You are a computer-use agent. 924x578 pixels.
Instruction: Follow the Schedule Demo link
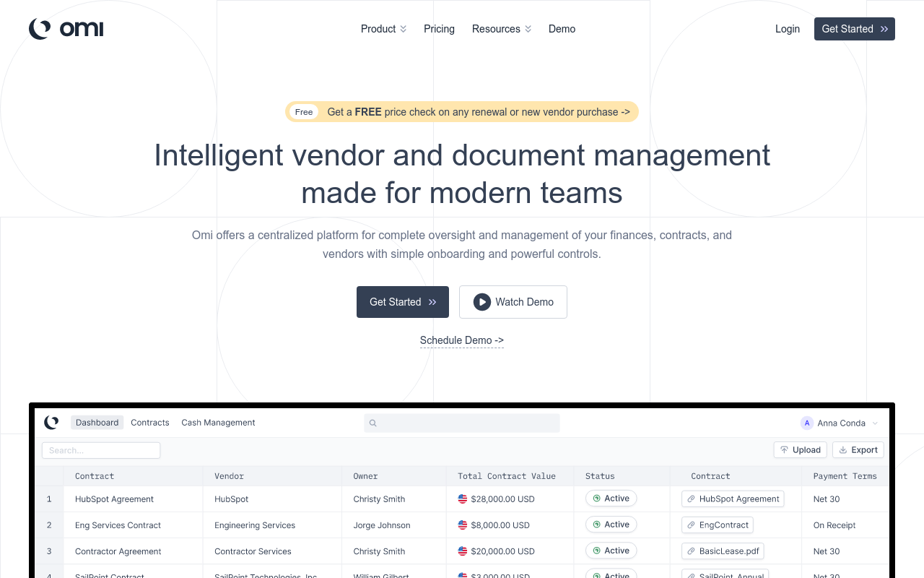click(x=462, y=340)
